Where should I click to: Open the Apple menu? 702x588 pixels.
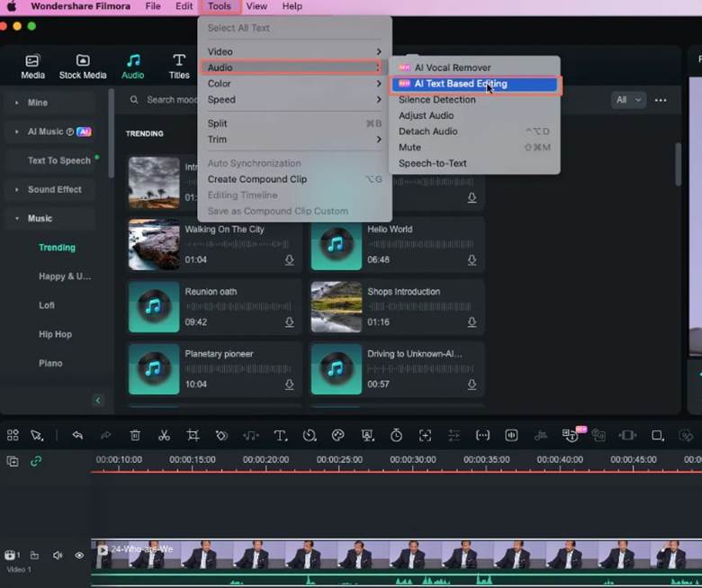pos(12,6)
